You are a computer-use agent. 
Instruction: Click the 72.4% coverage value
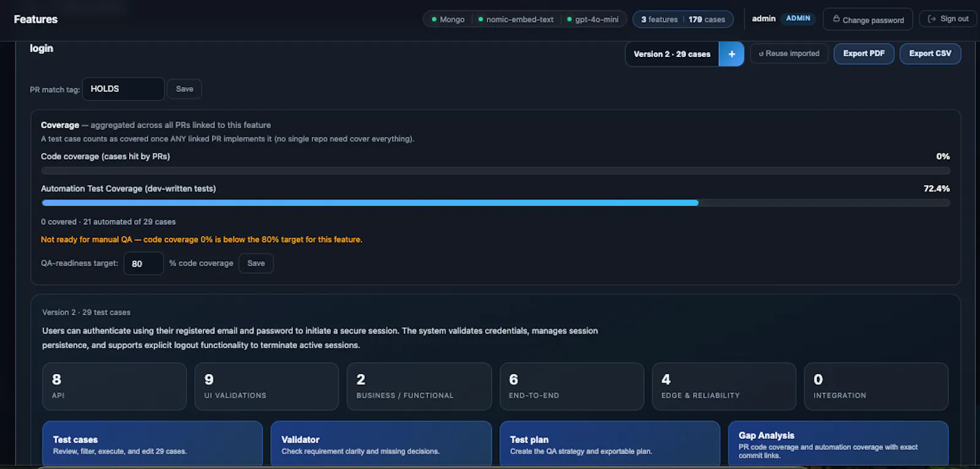[x=937, y=189]
